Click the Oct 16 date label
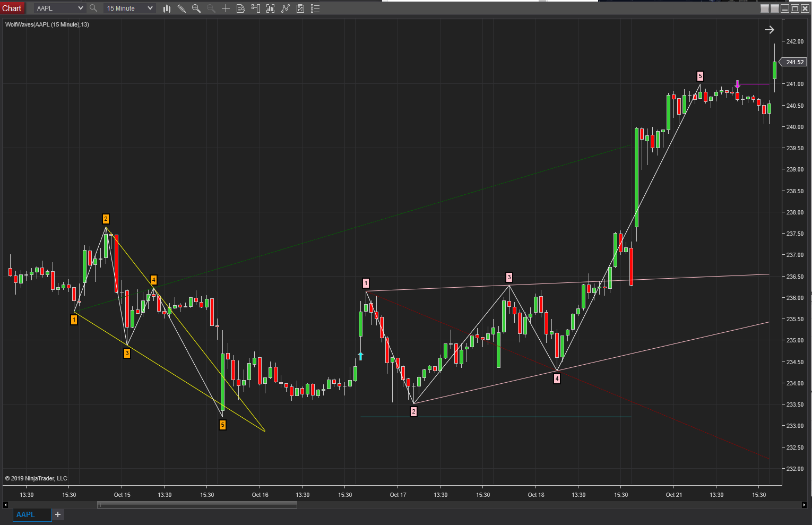Screen dimensions: 812x525 (x=260, y=495)
